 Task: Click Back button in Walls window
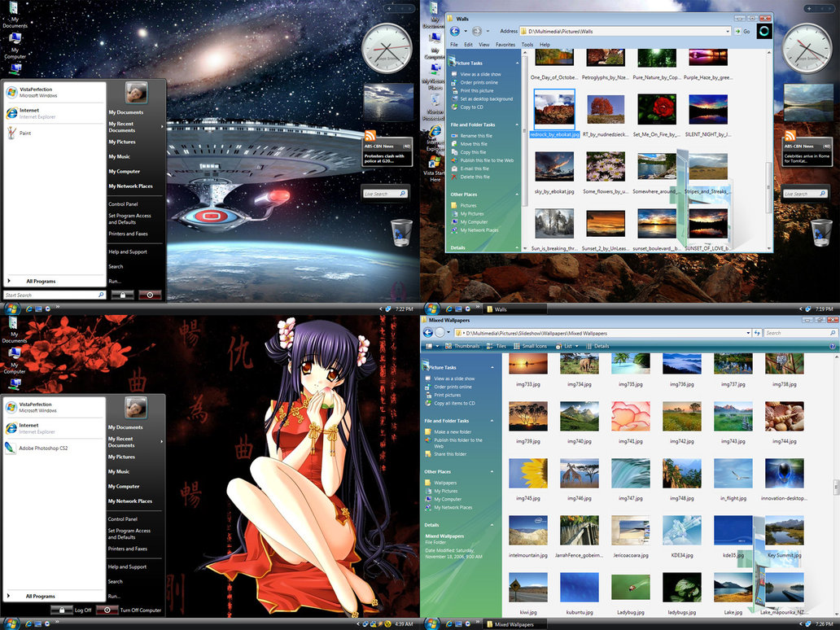tap(455, 31)
